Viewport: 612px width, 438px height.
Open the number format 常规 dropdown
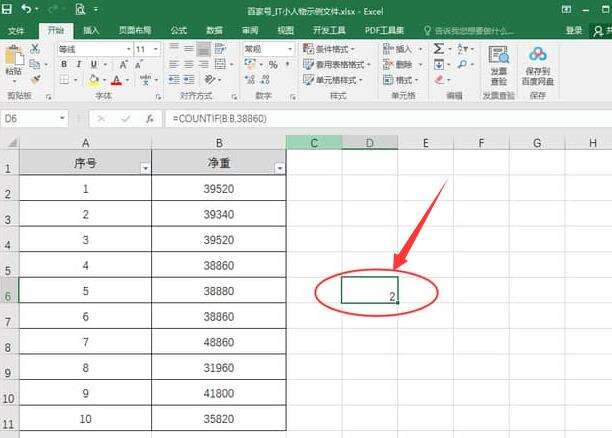(x=290, y=49)
